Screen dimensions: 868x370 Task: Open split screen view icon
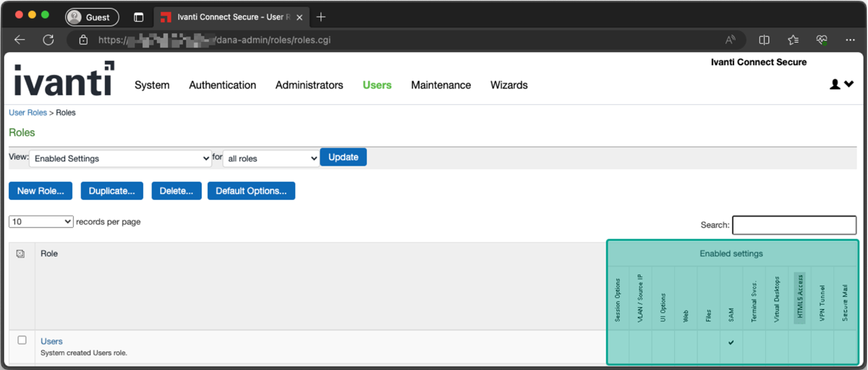pos(764,40)
